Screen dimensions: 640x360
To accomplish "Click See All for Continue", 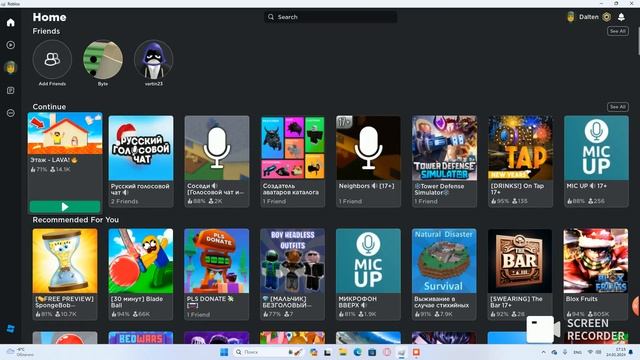I will pyautogui.click(x=618, y=107).
